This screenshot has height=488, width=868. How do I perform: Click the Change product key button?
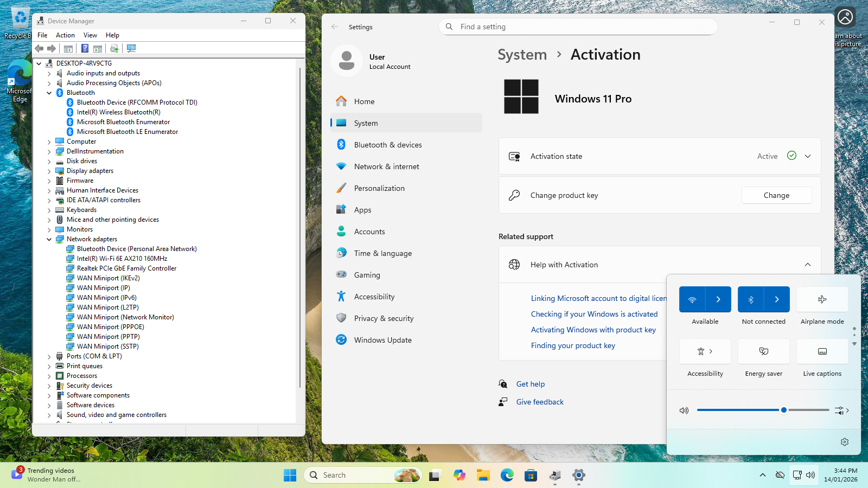(776, 195)
